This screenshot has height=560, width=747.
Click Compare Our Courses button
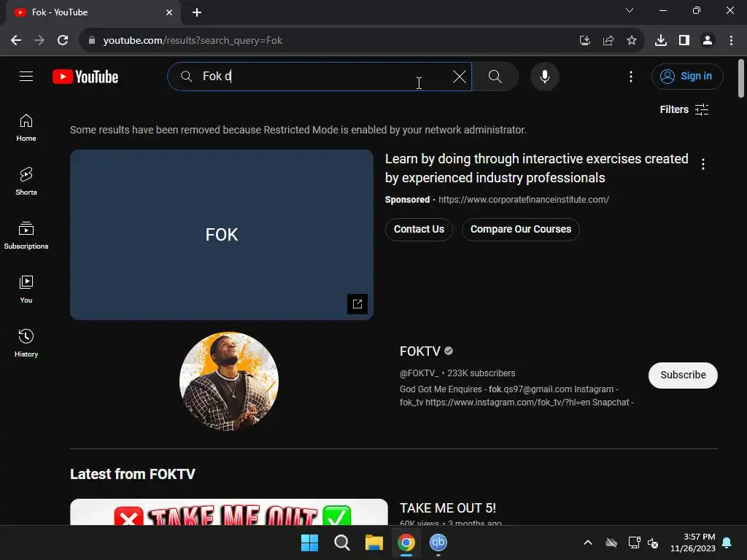tap(521, 230)
